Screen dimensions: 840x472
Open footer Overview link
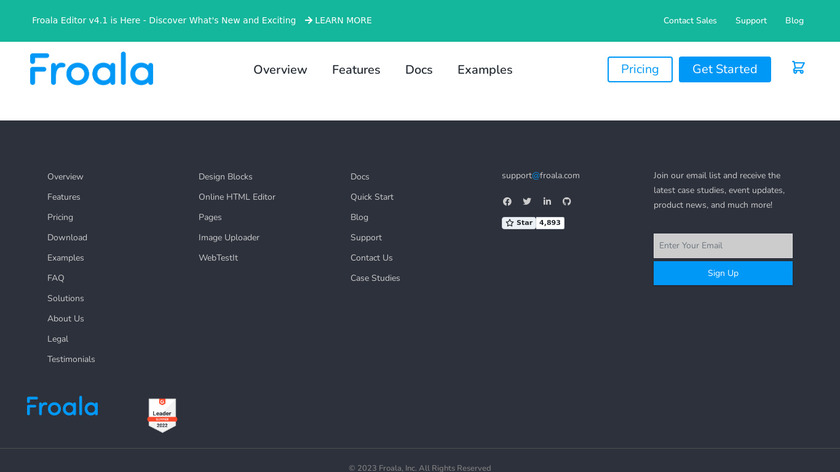coord(65,176)
